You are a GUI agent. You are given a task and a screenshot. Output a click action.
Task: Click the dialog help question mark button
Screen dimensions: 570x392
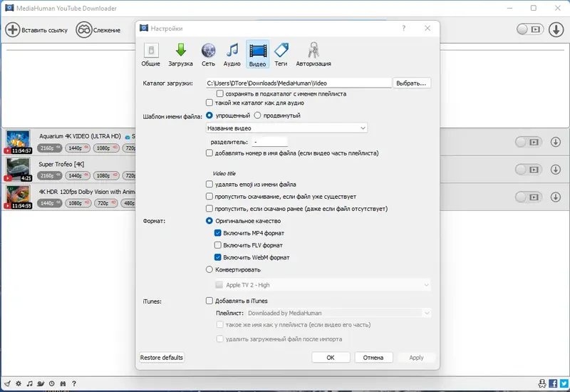pos(403,29)
